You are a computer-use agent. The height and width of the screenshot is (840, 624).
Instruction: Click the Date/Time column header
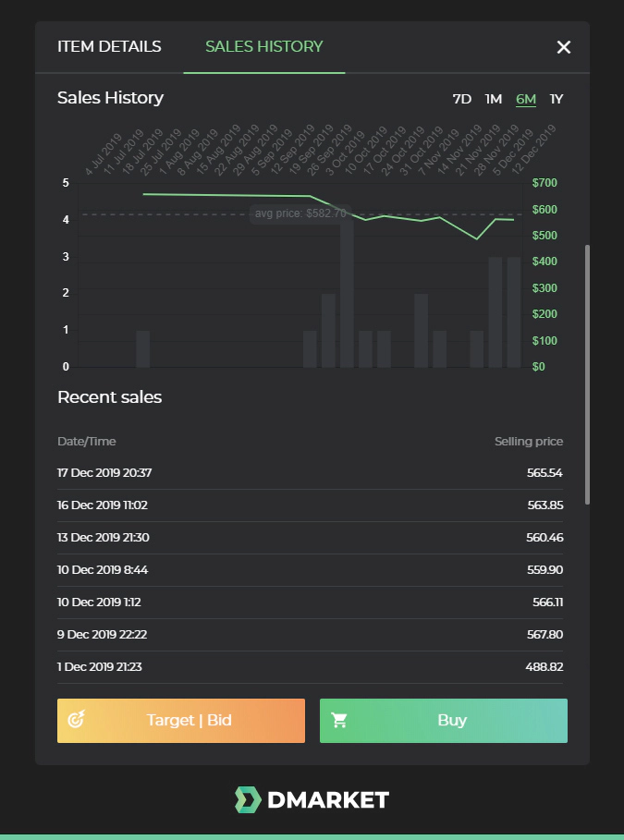(86, 441)
